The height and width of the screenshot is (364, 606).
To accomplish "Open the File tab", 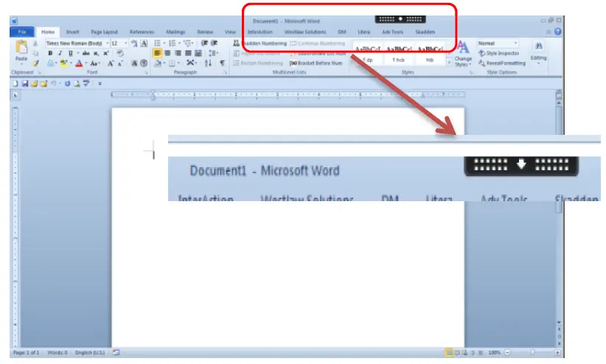I will tap(22, 32).
